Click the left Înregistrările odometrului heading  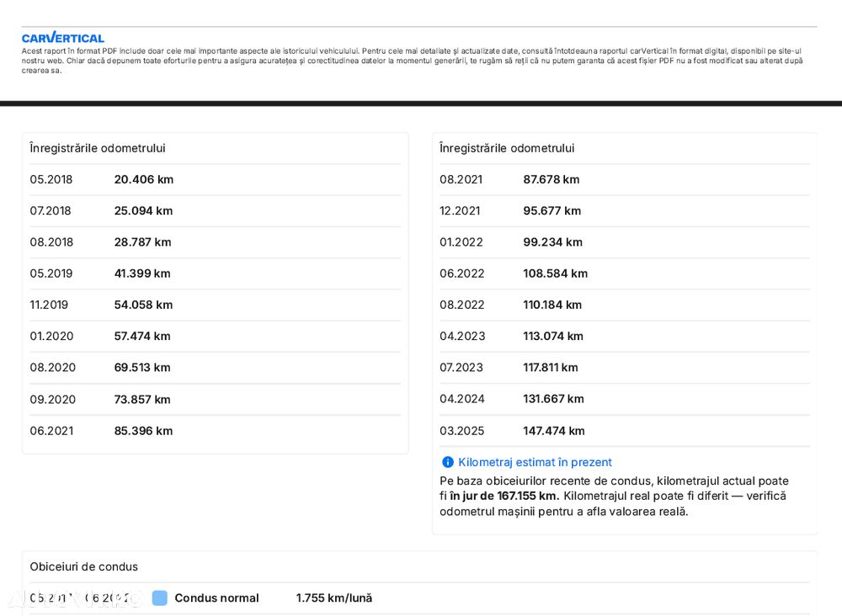point(97,148)
